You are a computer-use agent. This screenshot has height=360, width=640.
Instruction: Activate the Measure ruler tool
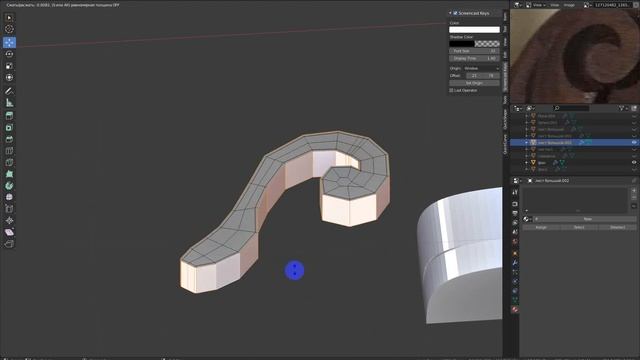(x=9, y=103)
